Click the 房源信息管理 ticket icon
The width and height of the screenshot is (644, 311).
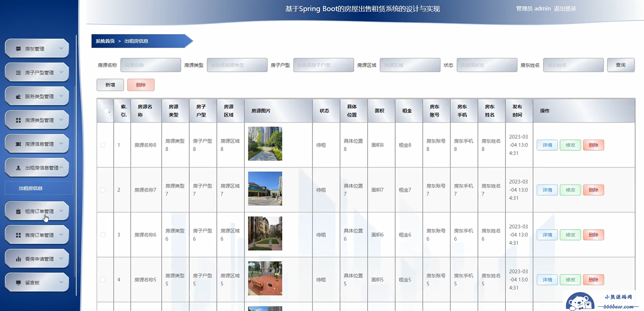point(18,144)
